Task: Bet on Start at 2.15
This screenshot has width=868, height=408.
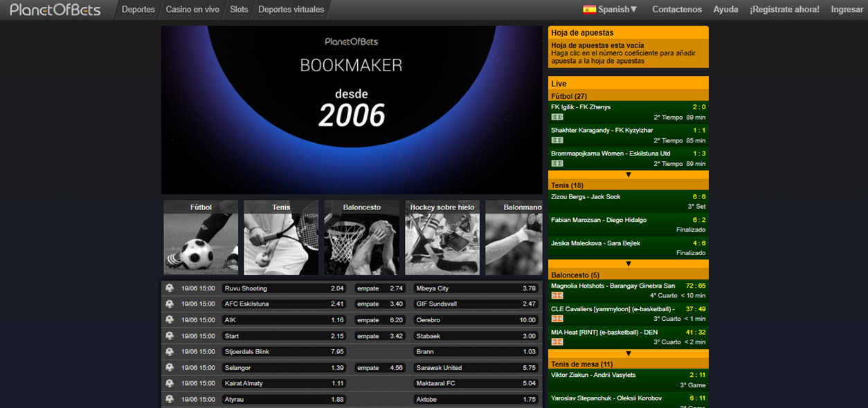Action: click(x=284, y=336)
